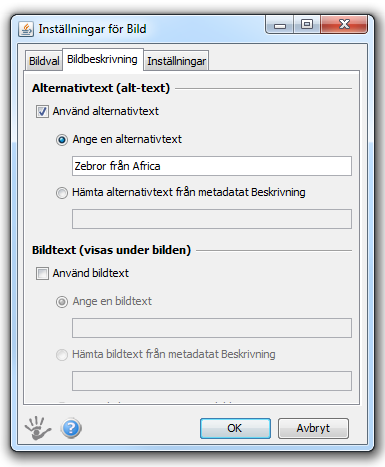Viewport: 385px width, 467px height.
Task: Click the metadata alternativtext field
Action: tap(212, 219)
